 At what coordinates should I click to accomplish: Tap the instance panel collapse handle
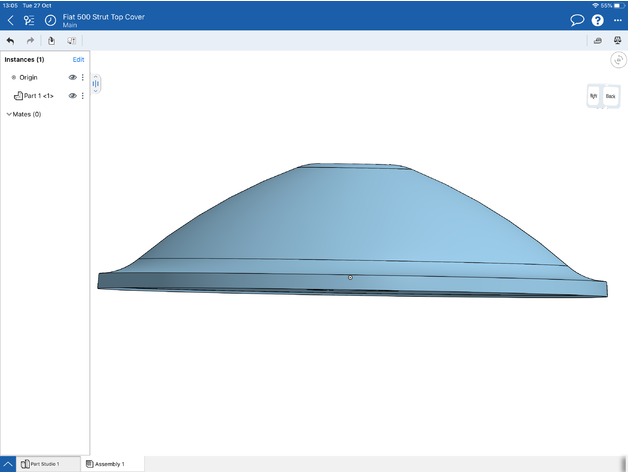[x=96, y=83]
